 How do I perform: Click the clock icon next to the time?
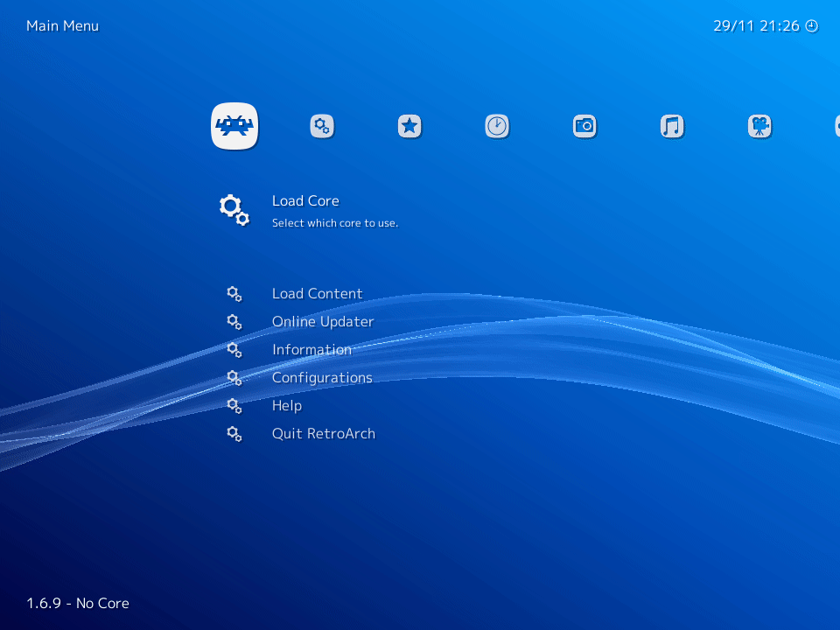pos(812,25)
